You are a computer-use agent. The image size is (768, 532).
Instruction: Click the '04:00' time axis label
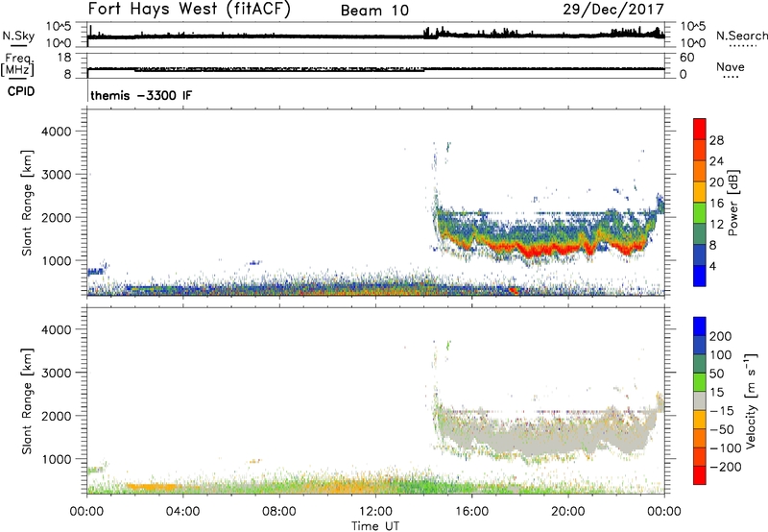[183, 512]
